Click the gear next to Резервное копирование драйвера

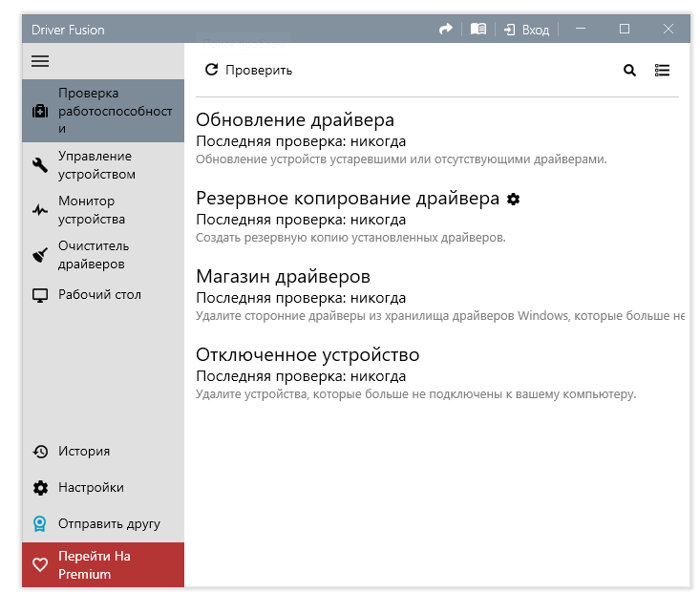point(514,199)
